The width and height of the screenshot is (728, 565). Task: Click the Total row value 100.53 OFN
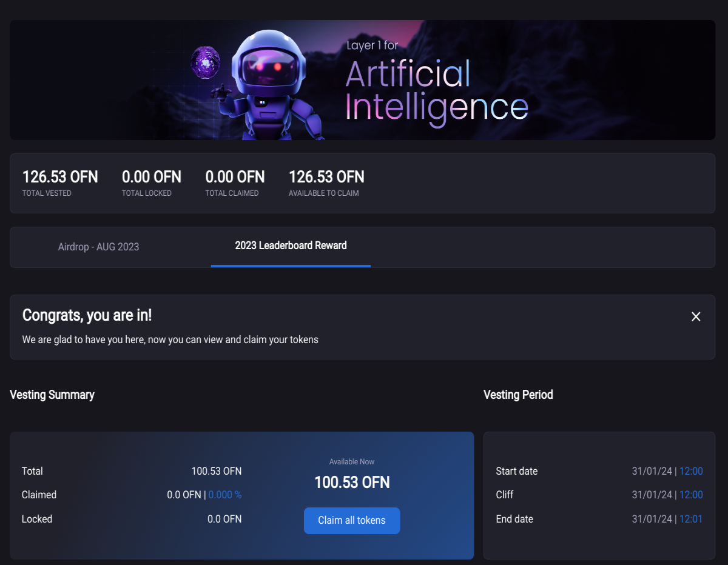(x=217, y=471)
